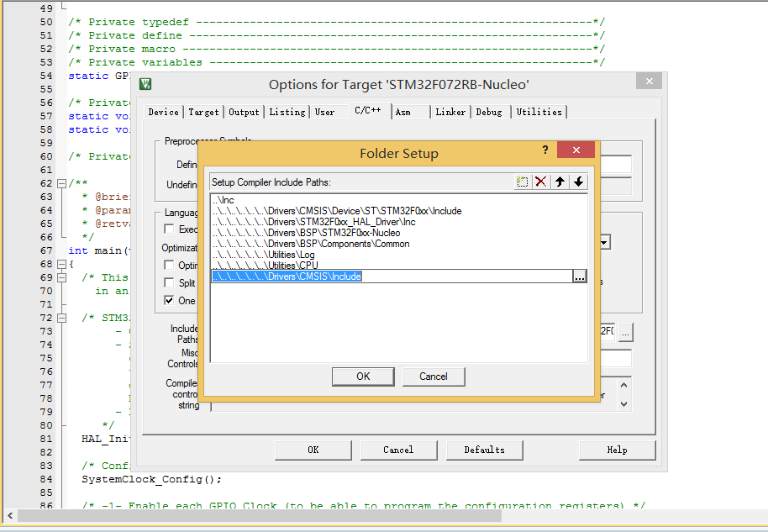The width and height of the screenshot is (768, 532).
Task: Click the 'Private variables' comment line
Action: pos(336,62)
